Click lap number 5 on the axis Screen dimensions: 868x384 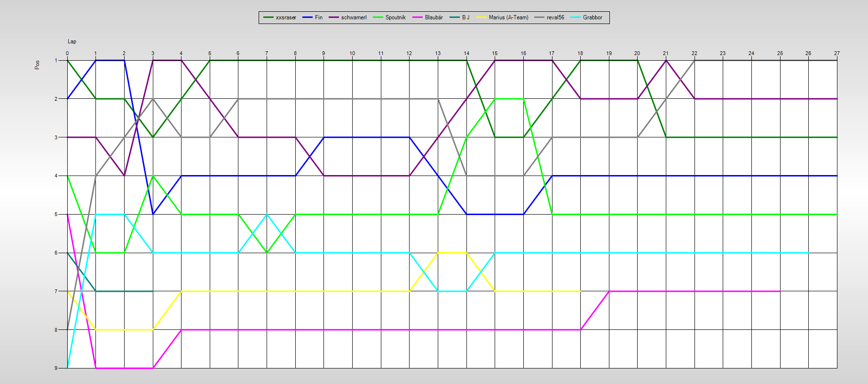click(x=210, y=53)
